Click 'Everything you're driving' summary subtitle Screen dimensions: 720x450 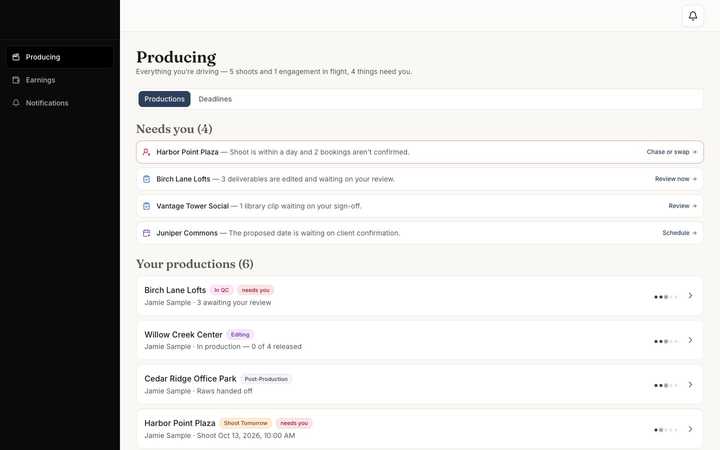(274, 72)
